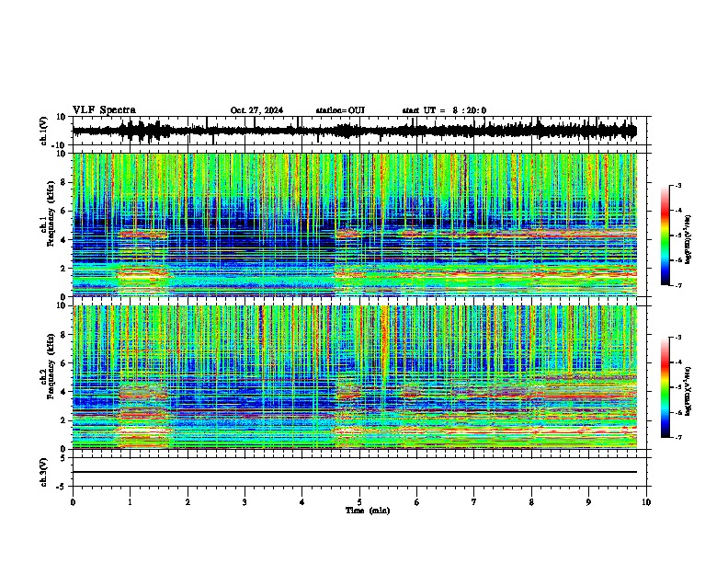
Task: Click the '3' tick label on time axis
Action: pos(245,502)
